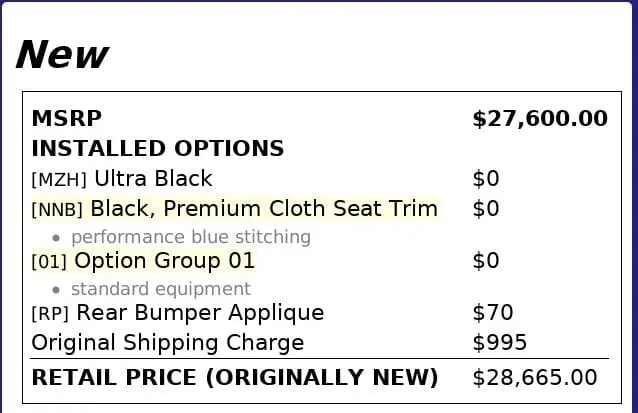The image size is (638, 413).
Task: Click the $0 price for Cloth Seat Trim
Action: click(x=485, y=209)
